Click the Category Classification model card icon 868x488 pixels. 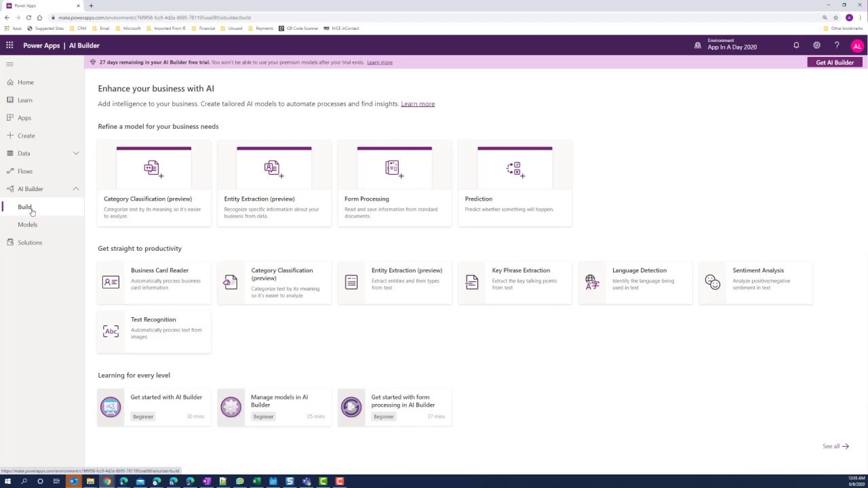[x=153, y=169]
